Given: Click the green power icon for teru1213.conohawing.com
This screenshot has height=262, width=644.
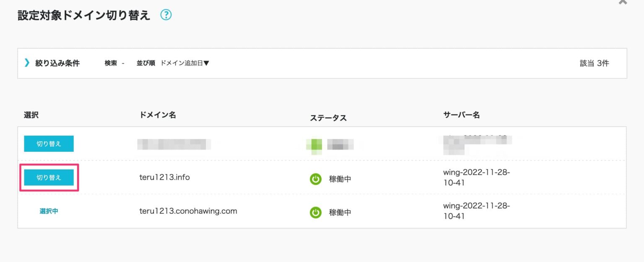Looking at the screenshot, I should (x=315, y=213).
